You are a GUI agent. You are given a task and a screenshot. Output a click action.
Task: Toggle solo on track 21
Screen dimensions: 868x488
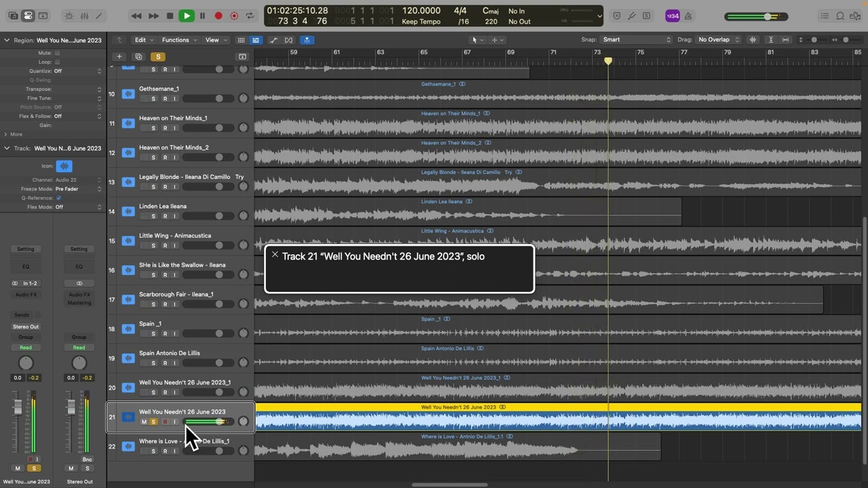tap(153, 422)
